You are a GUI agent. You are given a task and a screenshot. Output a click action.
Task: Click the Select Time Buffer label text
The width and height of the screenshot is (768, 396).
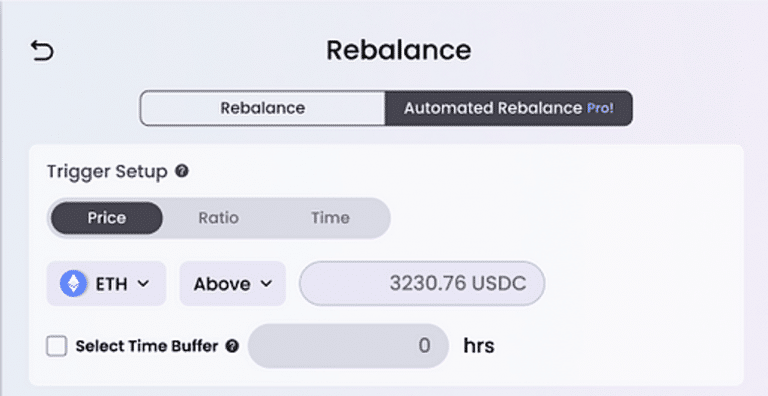147,346
